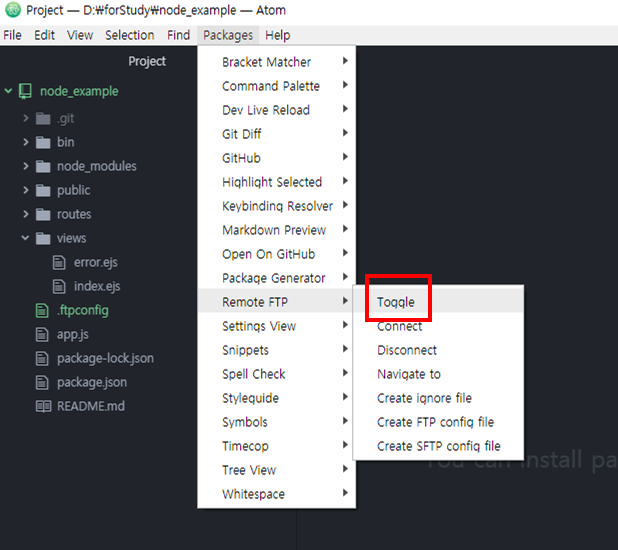Click the Atom logo in title bar
618x550 pixels.
(x=13, y=10)
